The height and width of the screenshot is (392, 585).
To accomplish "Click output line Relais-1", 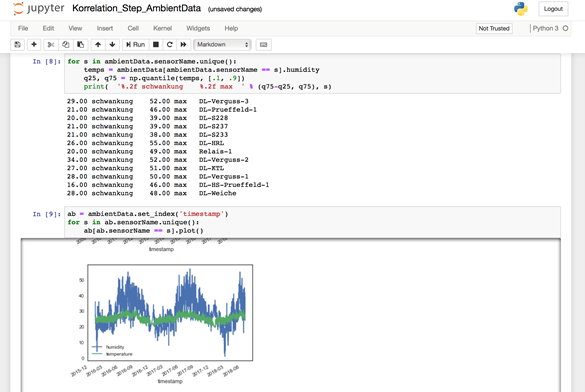I will (x=150, y=151).
